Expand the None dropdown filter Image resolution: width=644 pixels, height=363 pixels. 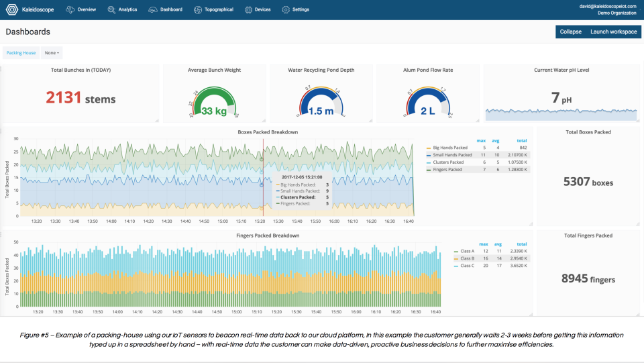pyautogui.click(x=52, y=53)
